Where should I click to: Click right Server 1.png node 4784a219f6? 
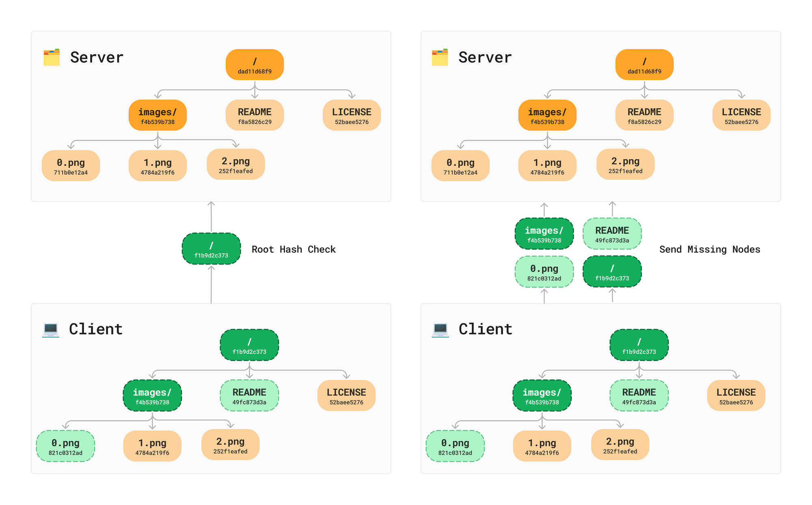click(547, 166)
